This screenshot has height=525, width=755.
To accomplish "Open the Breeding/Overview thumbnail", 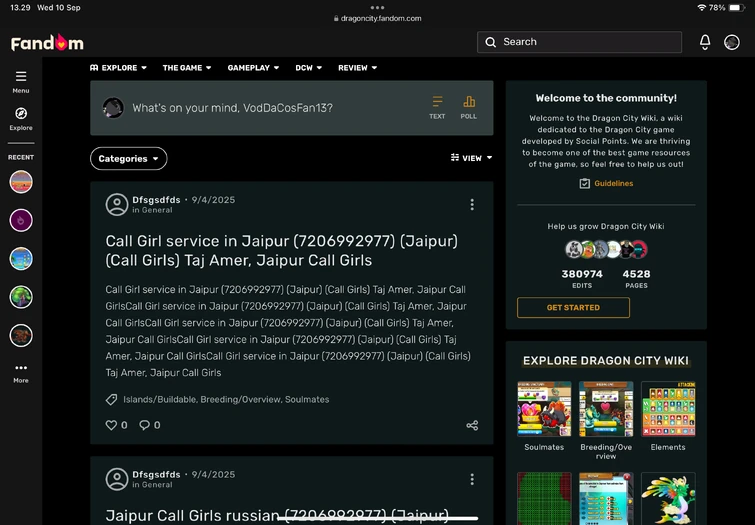I will pyautogui.click(x=606, y=409).
